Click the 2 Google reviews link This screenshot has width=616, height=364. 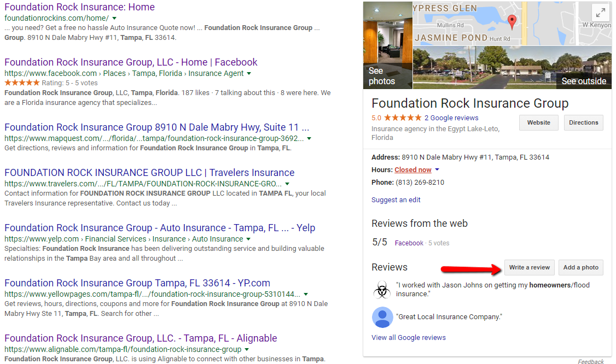[x=451, y=118]
